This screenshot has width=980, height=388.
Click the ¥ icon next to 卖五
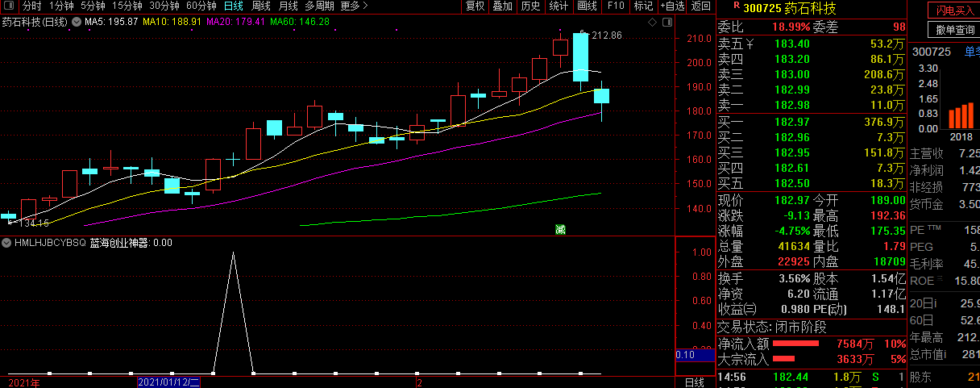pos(750,43)
